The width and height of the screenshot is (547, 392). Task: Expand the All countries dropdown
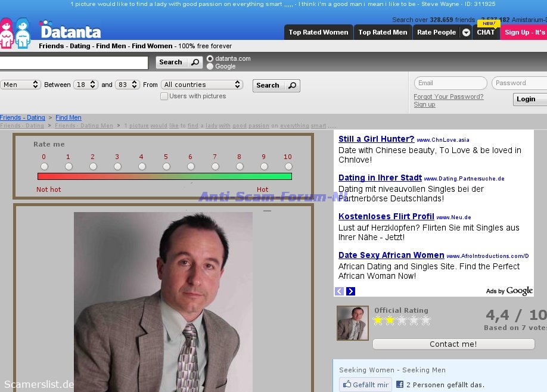(202, 85)
